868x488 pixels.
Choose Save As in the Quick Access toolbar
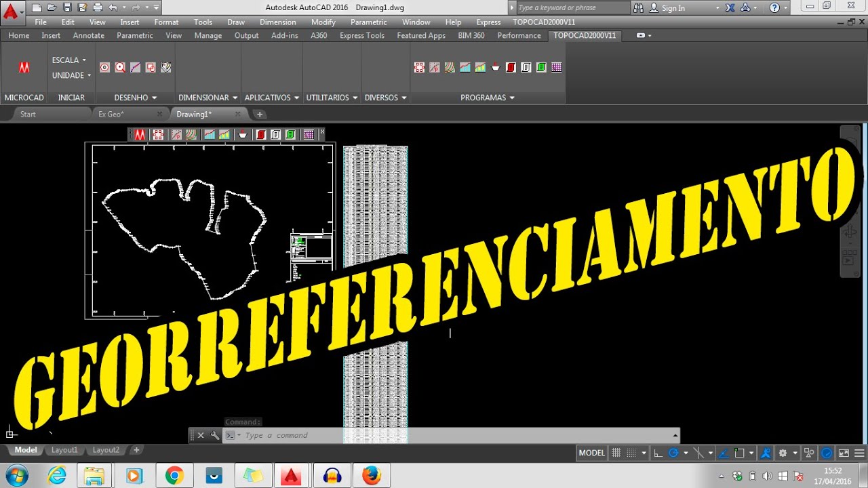(x=82, y=7)
